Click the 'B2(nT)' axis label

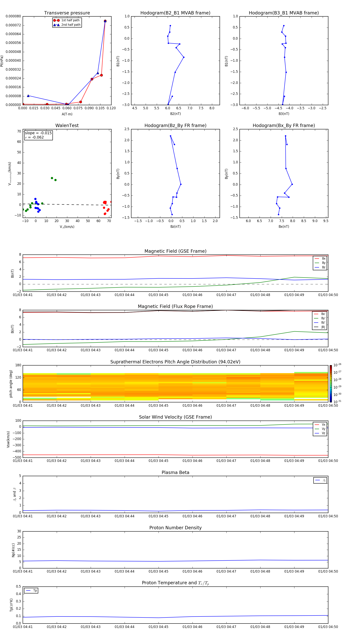pyautogui.click(x=175, y=114)
